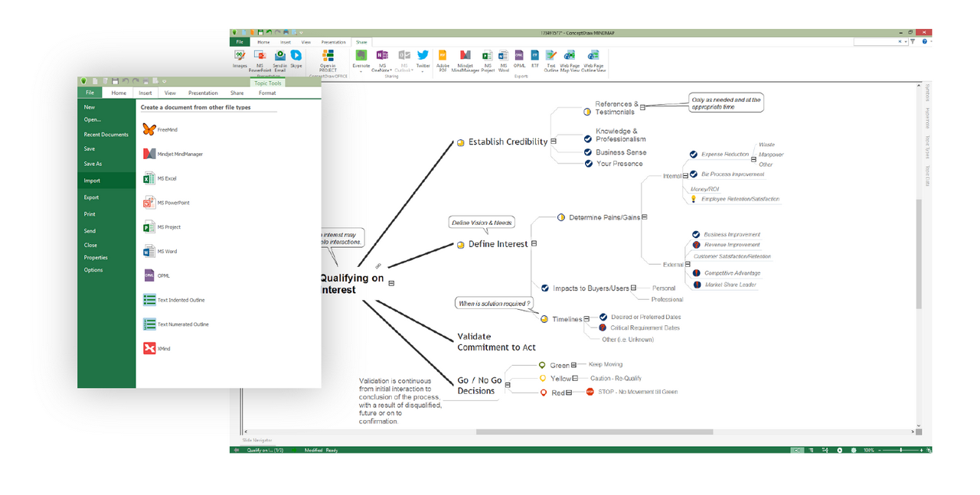Toggle checkmark on Knowledge & Professionalism topic

pyautogui.click(x=588, y=139)
